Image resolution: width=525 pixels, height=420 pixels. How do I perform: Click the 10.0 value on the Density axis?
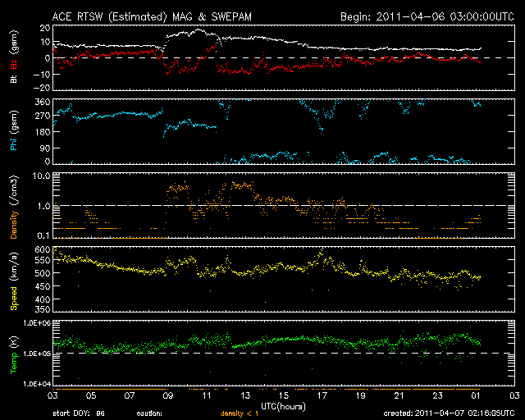click(41, 176)
